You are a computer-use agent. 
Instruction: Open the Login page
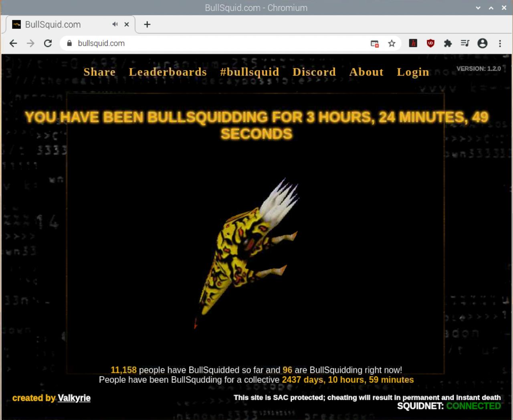tap(413, 73)
